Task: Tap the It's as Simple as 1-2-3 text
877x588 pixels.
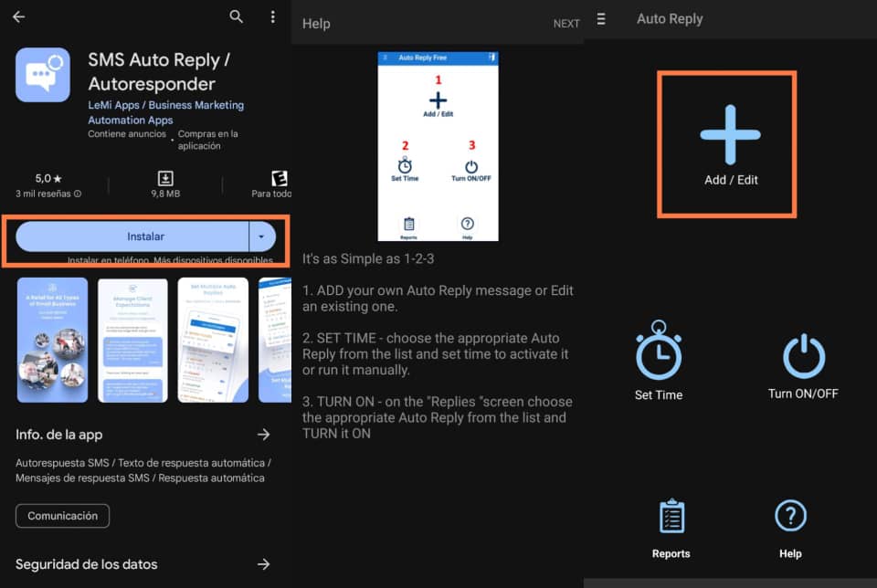Action: click(368, 258)
